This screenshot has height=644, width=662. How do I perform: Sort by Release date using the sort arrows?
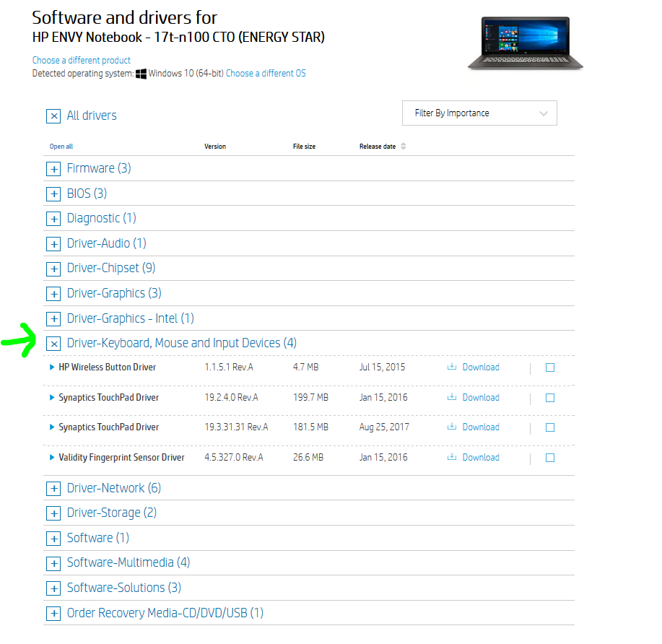tap(404, 146)
